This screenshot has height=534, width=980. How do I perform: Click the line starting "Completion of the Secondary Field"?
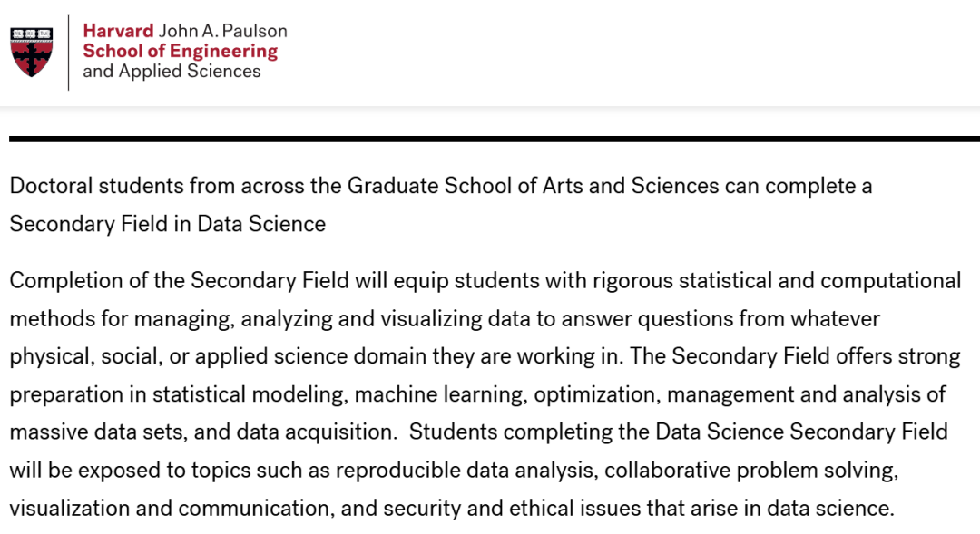click(485, 280)
